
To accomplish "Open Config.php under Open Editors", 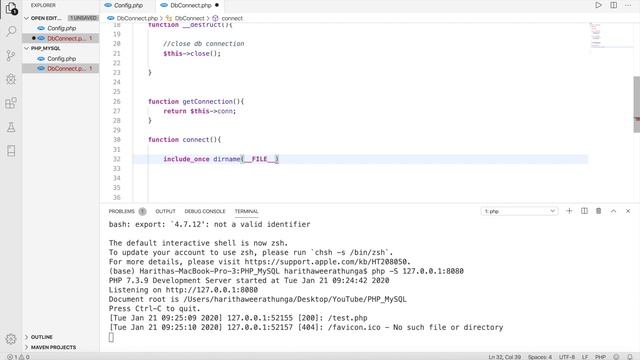I will click(60, 28).
